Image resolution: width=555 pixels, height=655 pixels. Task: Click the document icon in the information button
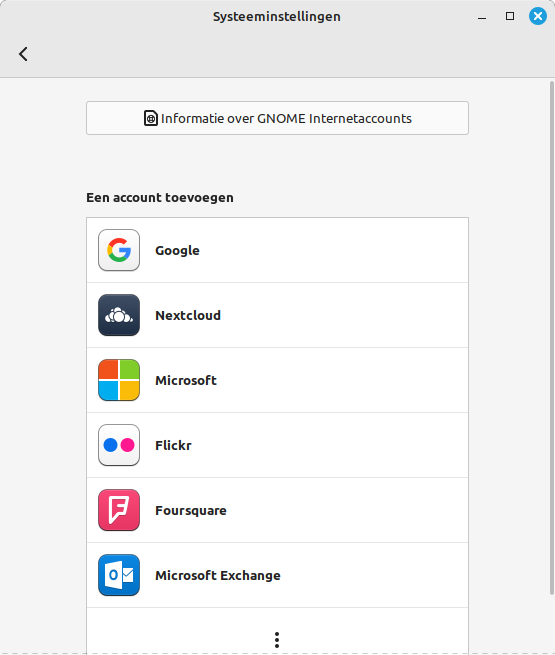(x=151, y=118)
